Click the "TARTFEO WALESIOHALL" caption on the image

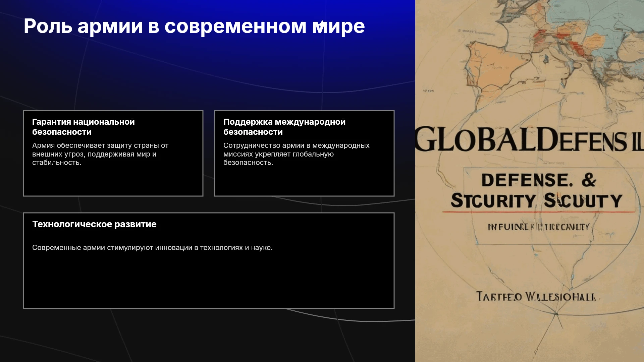(536, 297)
